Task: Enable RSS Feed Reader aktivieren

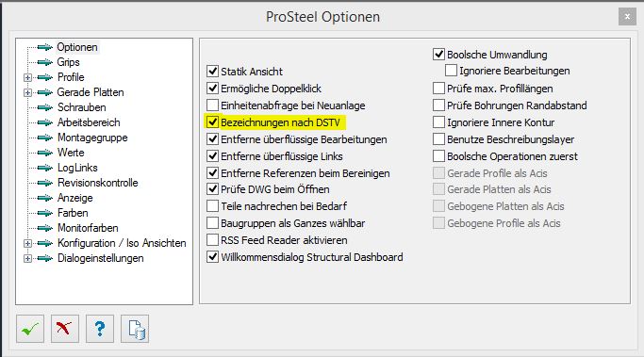Action: pos(212,240)
